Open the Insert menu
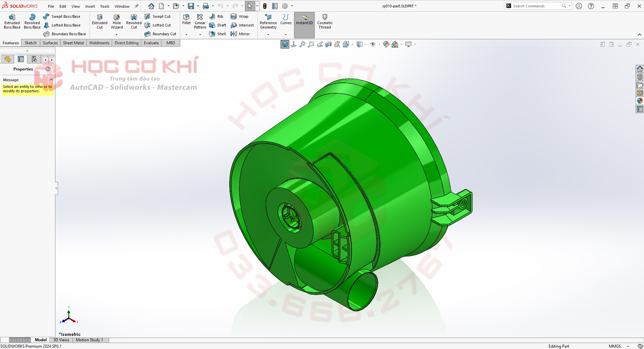The image size is (644, 349). [x=90, y=6]
